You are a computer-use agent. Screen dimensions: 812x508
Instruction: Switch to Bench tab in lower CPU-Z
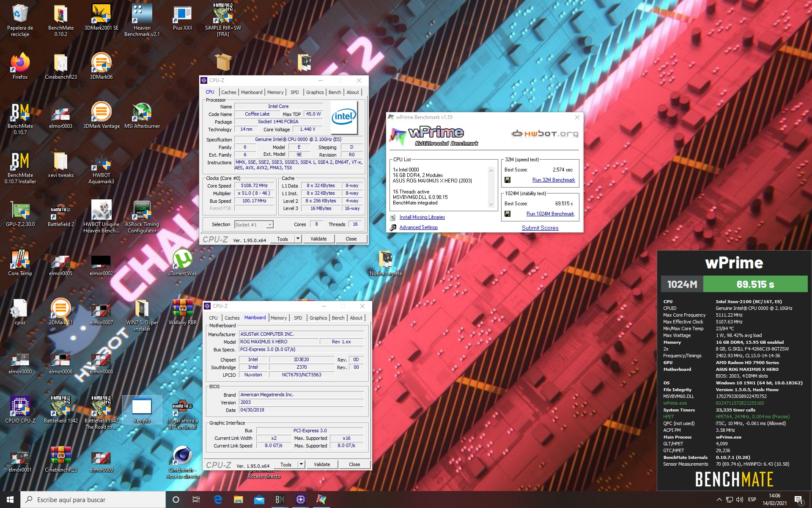[338, 318]
